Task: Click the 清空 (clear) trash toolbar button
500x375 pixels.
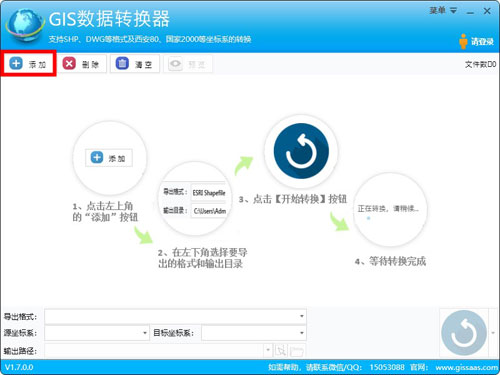Action: pos(135,64)
